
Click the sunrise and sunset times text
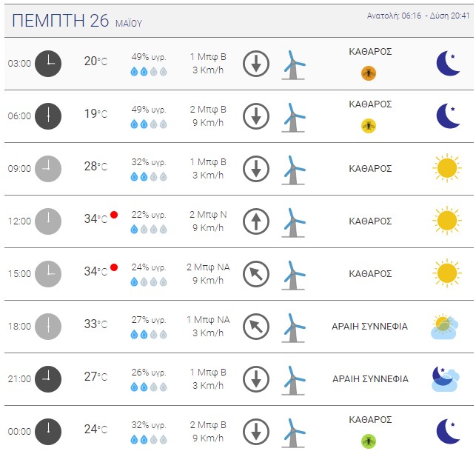click(418, 16)
